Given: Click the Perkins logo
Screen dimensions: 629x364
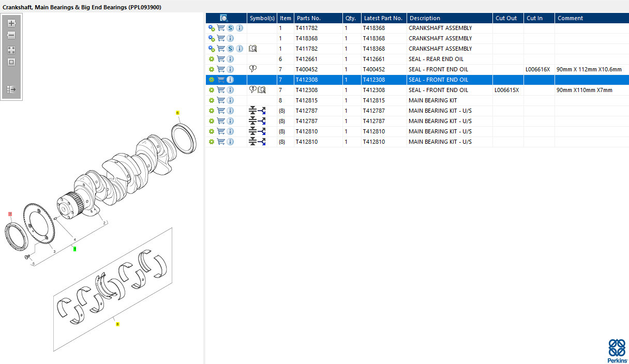Looking at the screenshot, I should (617, 350).
